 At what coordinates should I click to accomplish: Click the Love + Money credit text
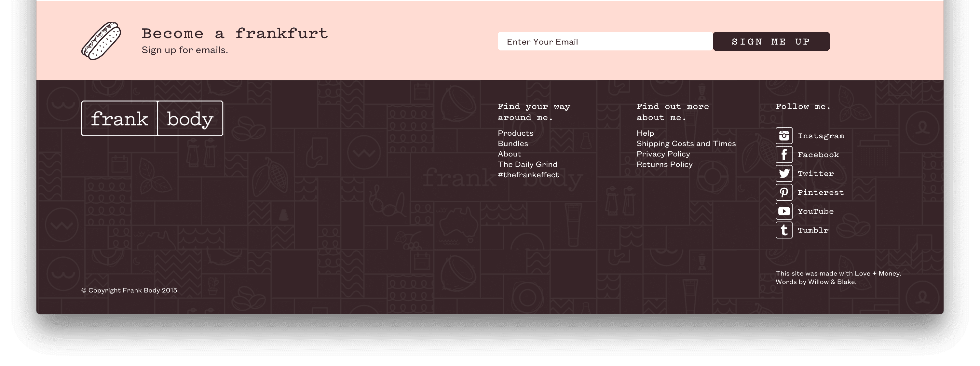click(x=877, y=273)
